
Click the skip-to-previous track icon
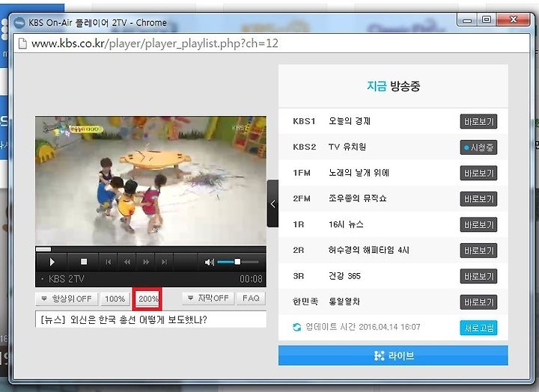click(109, 262)
